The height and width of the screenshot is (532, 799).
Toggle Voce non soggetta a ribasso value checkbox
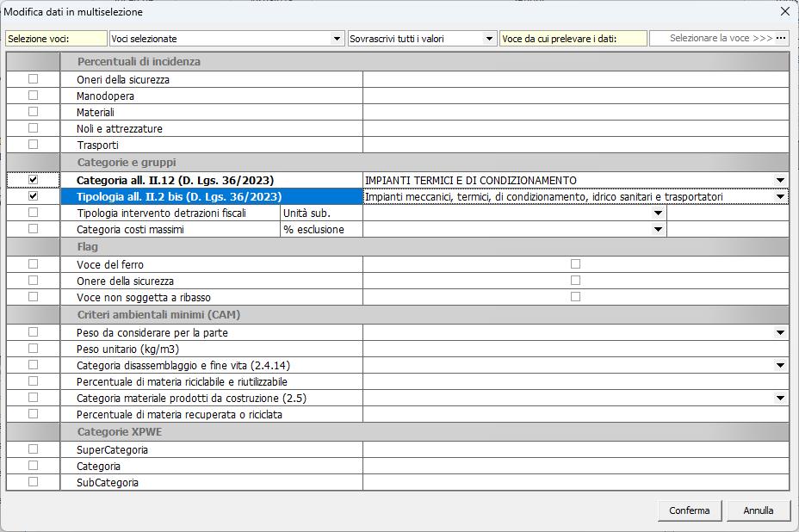pyautogui.click(x=575, y=296)
